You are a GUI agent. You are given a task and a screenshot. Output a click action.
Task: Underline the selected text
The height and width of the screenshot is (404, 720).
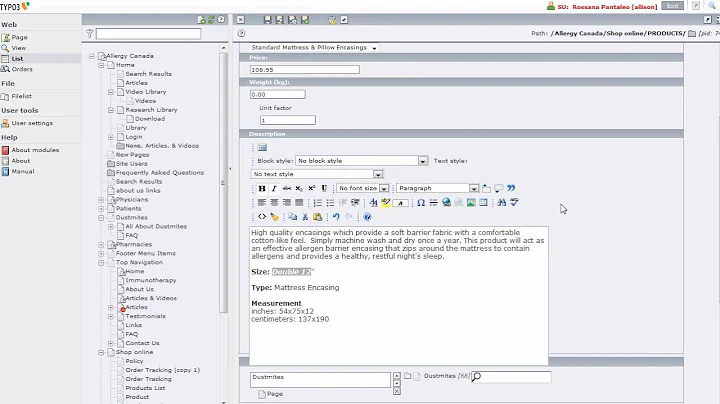click(324, 188)
